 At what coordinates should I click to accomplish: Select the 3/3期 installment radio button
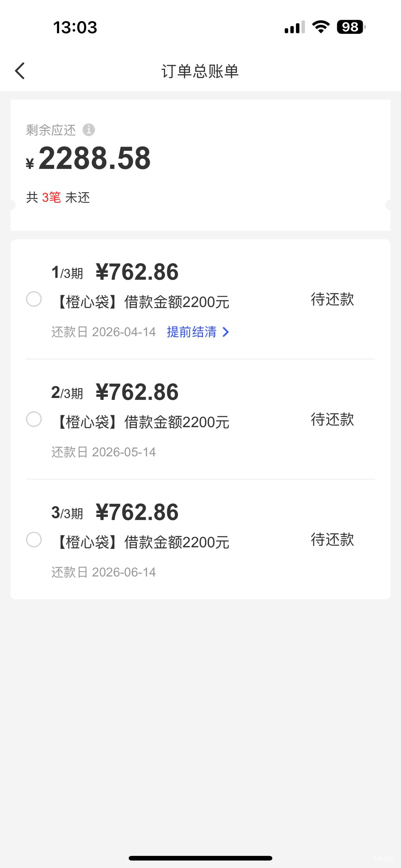pos(34,540)
